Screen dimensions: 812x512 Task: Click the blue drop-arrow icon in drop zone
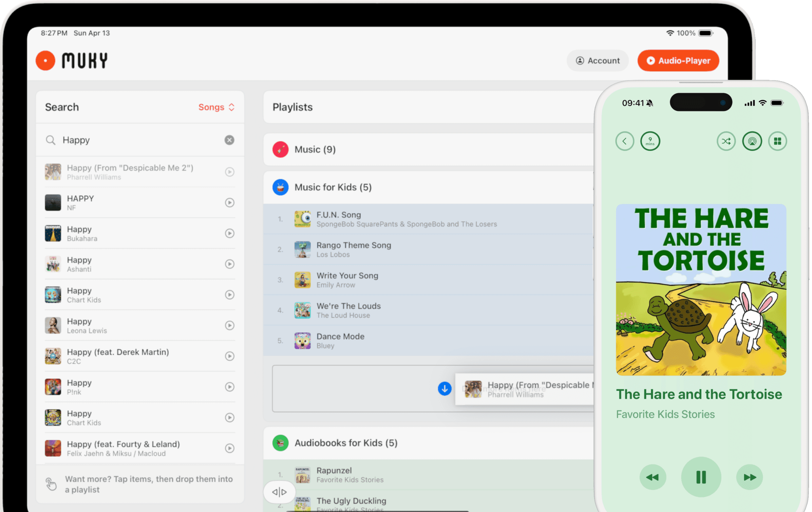click(x=444, y=389)
